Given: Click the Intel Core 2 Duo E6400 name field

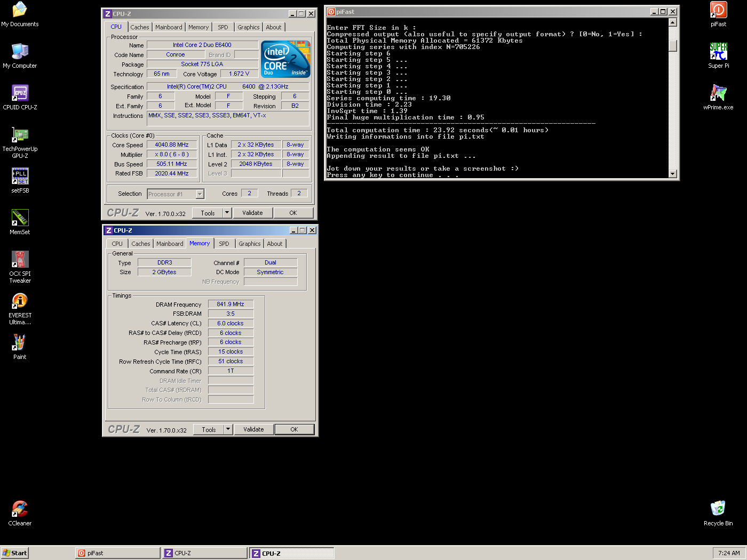Looking at the screenshot, I should point(202,45).
